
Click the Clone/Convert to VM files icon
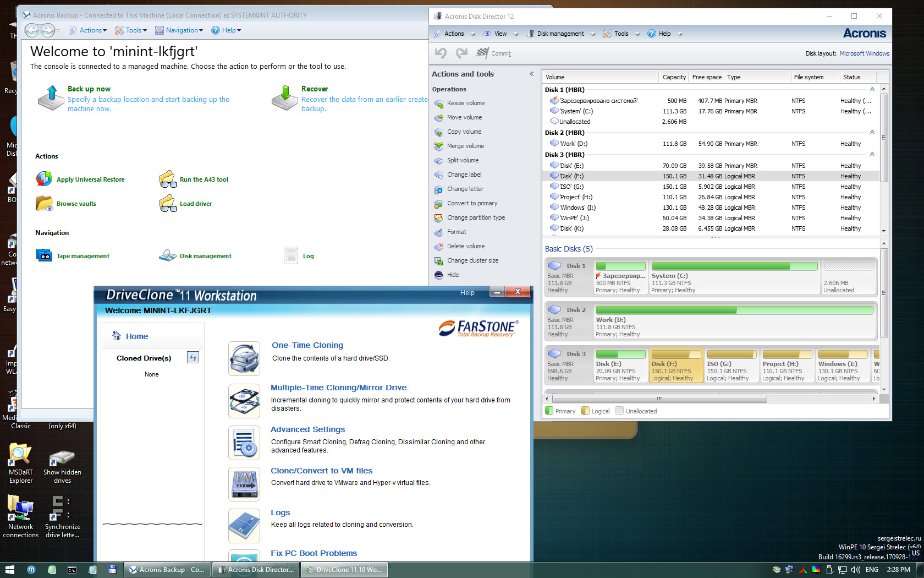pos(244,484)
